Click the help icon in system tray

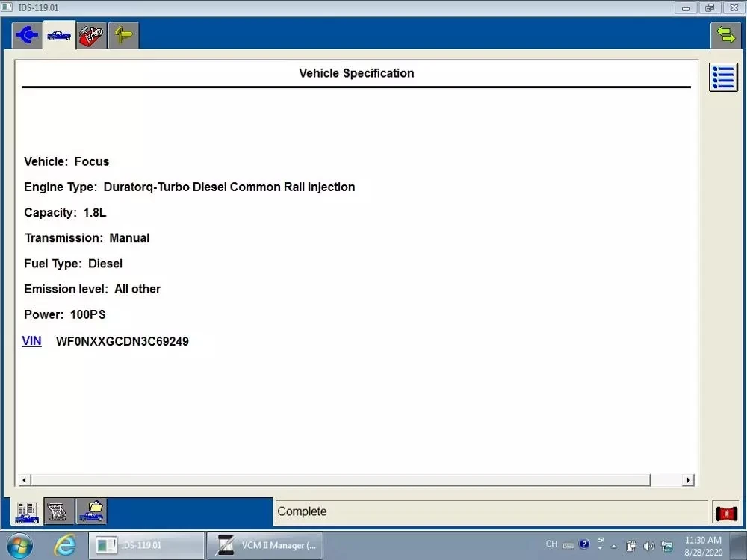point(584,544)
